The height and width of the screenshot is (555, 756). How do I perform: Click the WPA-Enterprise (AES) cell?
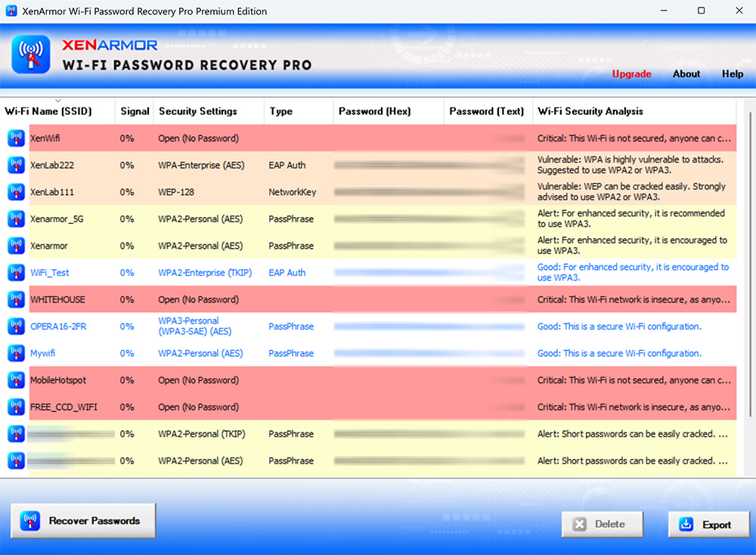tap(201, 166)
